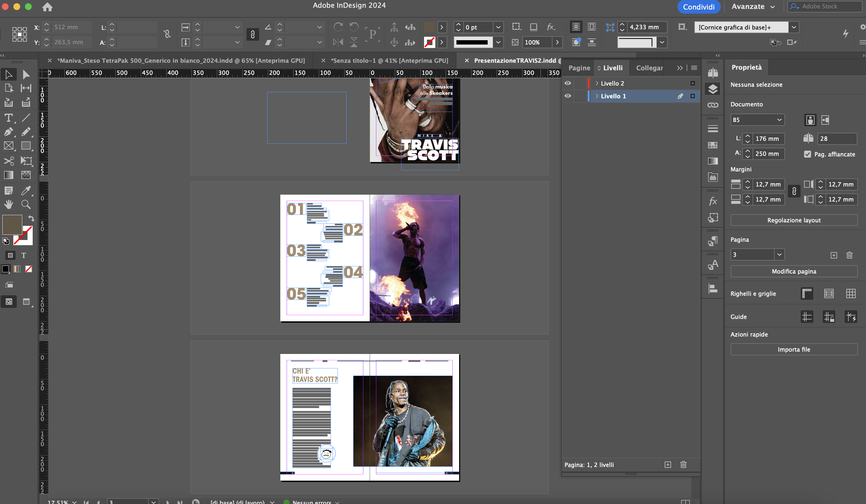The width and height of the screenshot is (866, 504).
Task: Select the Gap tool
Action: (x=26, y=88)
